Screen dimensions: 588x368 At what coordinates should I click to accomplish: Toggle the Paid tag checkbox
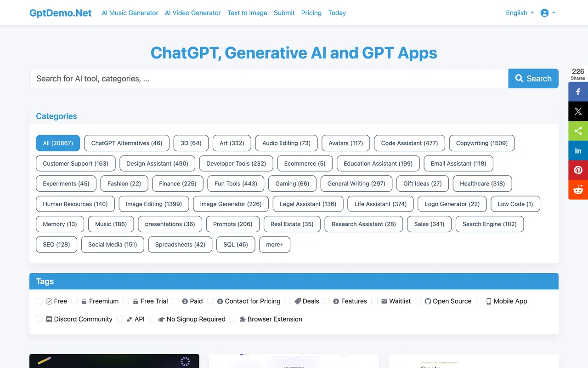(175, 301)
